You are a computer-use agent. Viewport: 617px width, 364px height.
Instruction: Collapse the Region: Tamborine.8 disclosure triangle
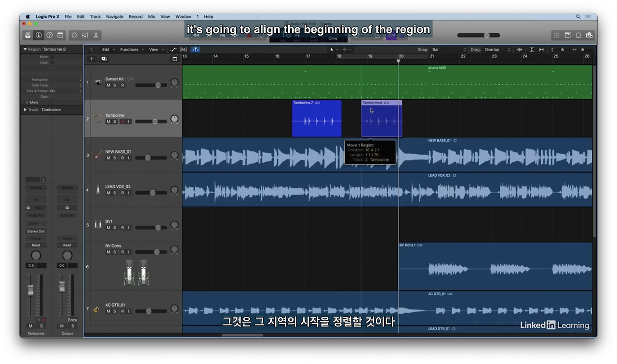pyautogui.click(x=25, y=49)
